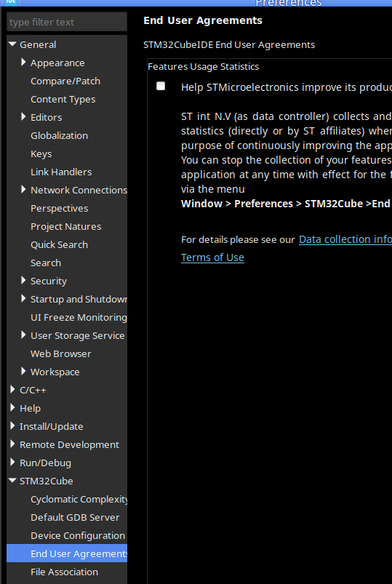Expand the Network Connections node

(x=23, y=190)
